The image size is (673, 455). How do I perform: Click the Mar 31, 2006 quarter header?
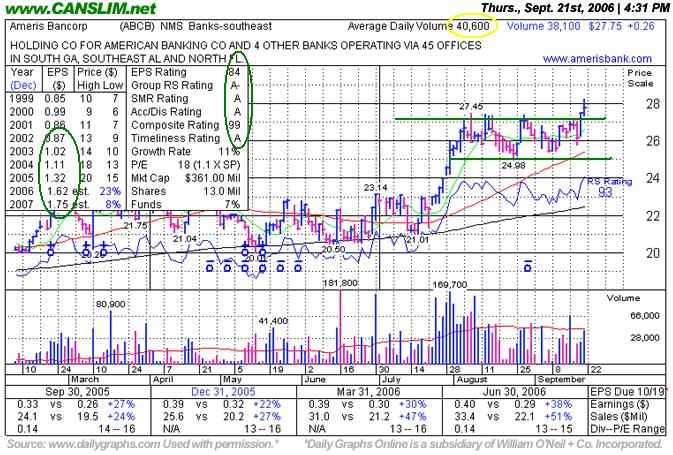[x=368, y=392]
